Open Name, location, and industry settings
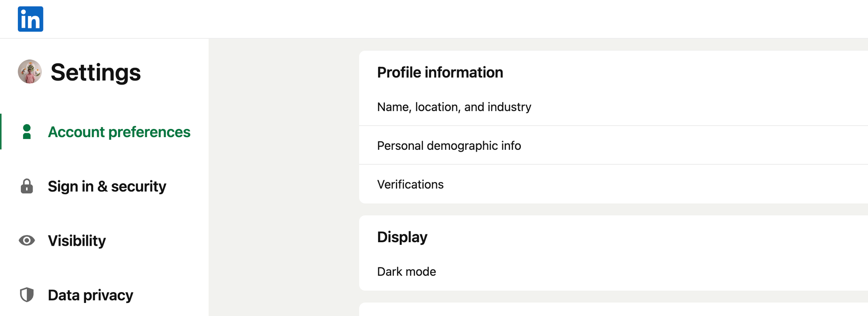The image size is (868, 316). (454, 107)
